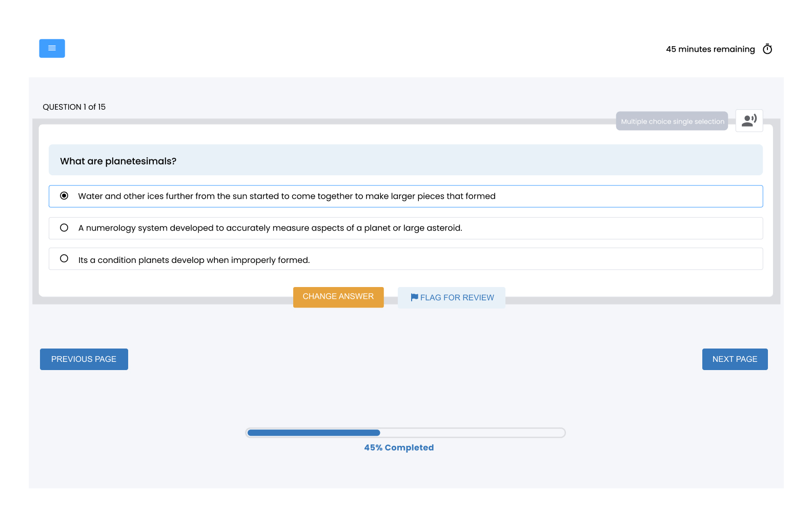The width and height of the screenshot is (812, 531).
Task: Select the radio button for the improperly formed condition answer
Action: click(64, 259)
